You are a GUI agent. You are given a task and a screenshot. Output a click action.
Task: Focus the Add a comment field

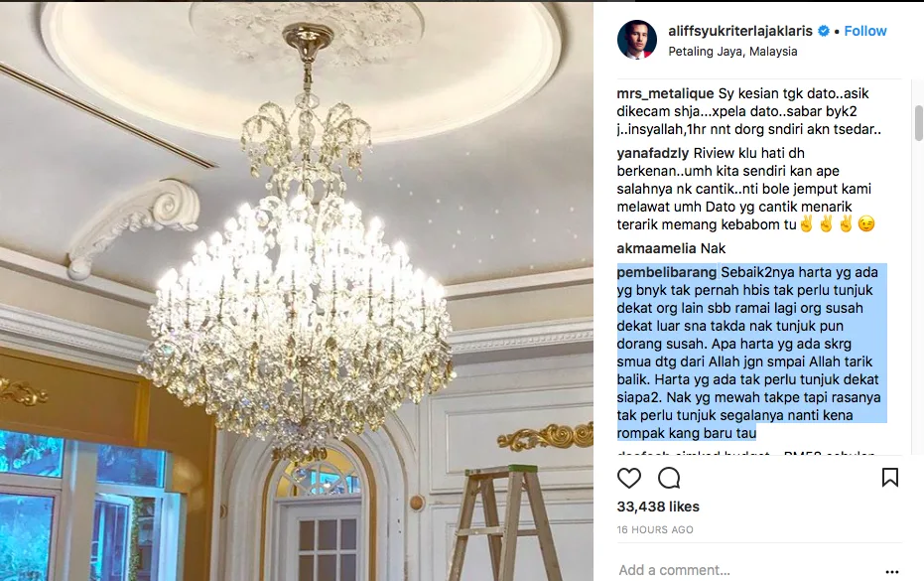point(748,570)
